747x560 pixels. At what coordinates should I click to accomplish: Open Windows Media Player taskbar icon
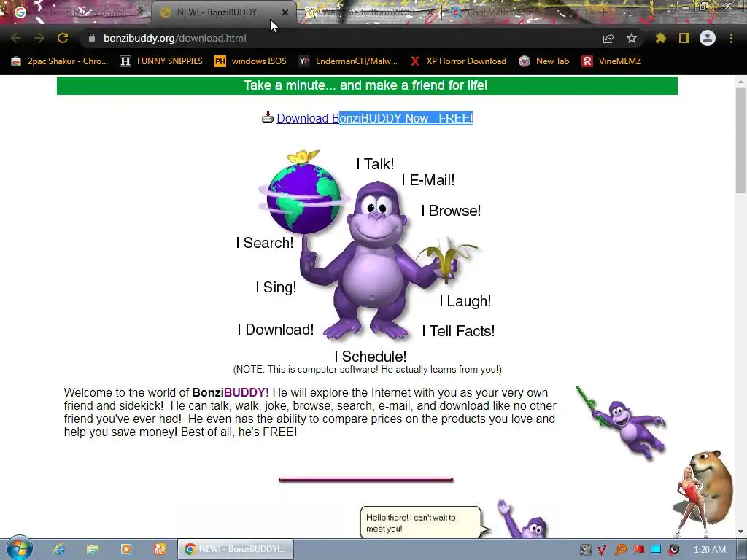click(125, 549)
